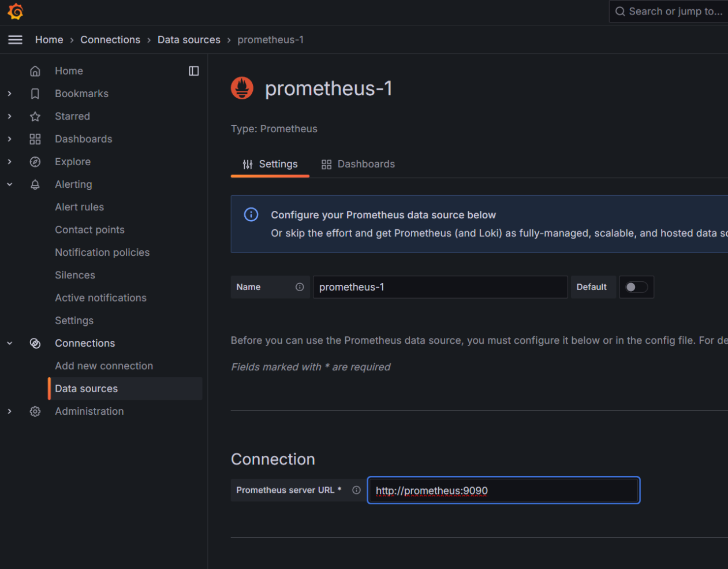The height and width of the screenshot is (569, 728).
Task: Open Connections in the sidebar
Action: pyautogui.click(x=85, y=343)
